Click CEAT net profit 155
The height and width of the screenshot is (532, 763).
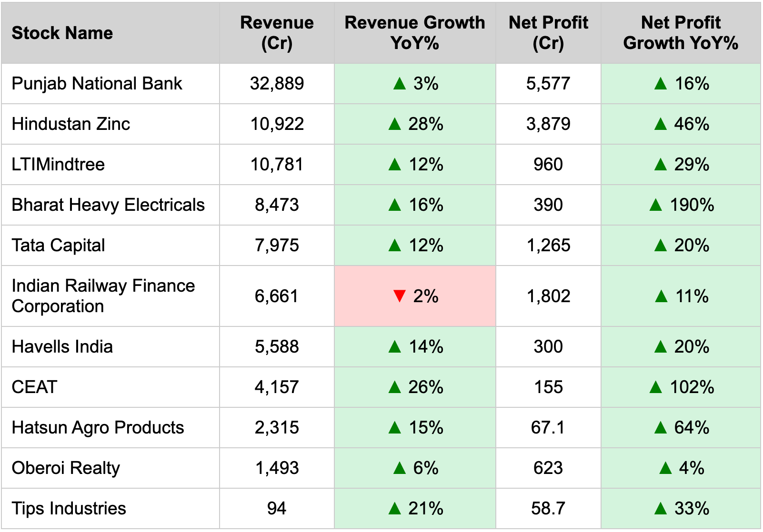point(548,387)
